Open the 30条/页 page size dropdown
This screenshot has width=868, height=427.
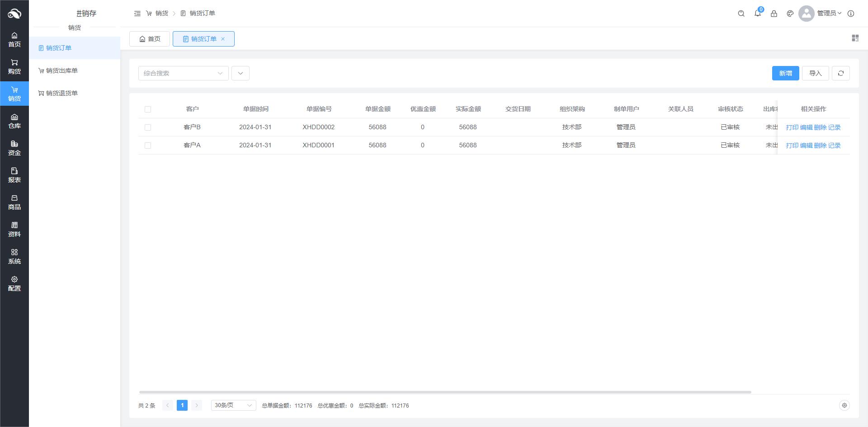point(233,405)
